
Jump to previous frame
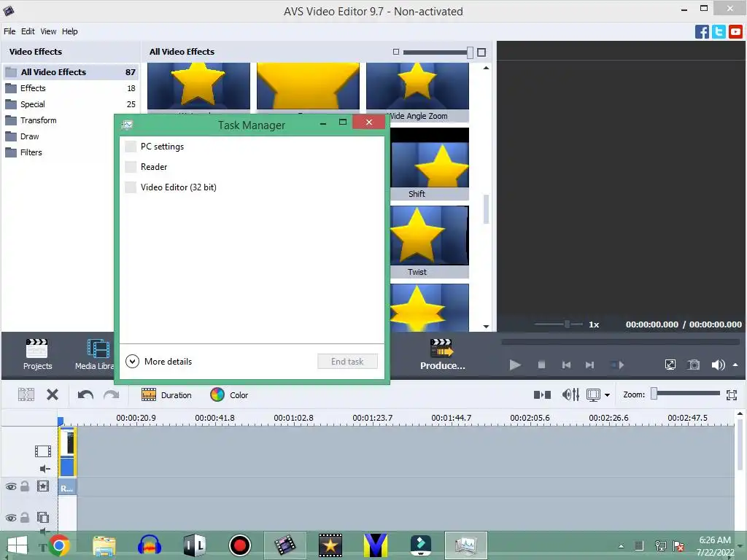point(566,365)
